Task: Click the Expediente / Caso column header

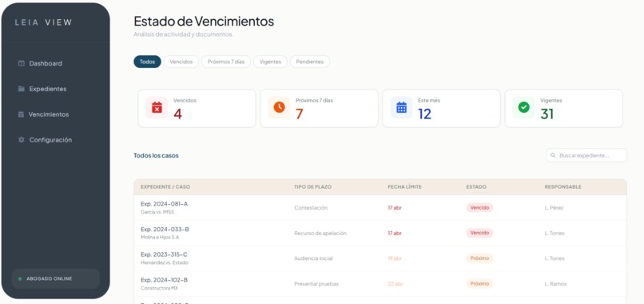Action: coord(165,186)
